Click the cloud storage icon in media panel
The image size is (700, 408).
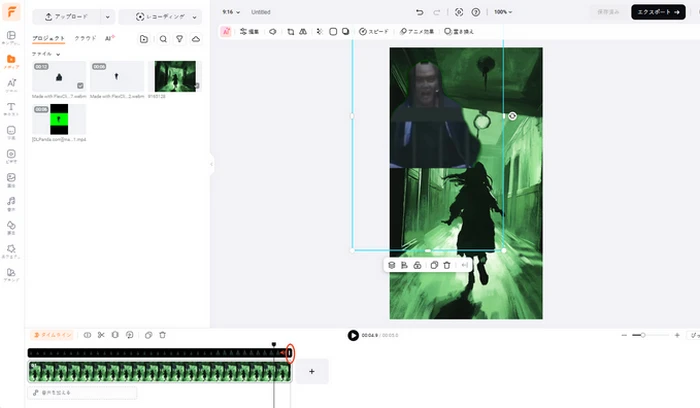(x=196, y=39)
